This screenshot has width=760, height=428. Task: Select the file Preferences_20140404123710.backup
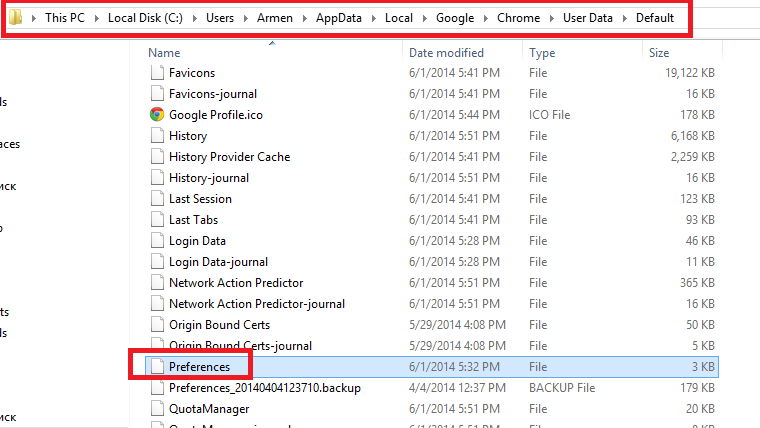265,388
